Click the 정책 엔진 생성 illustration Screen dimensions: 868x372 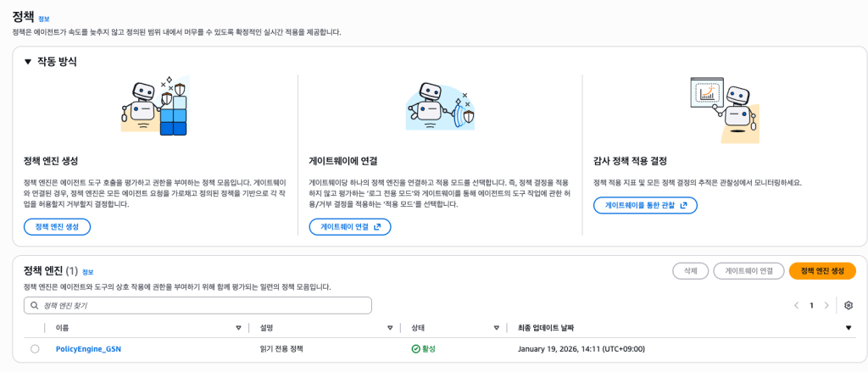click(x=154, y=106)
